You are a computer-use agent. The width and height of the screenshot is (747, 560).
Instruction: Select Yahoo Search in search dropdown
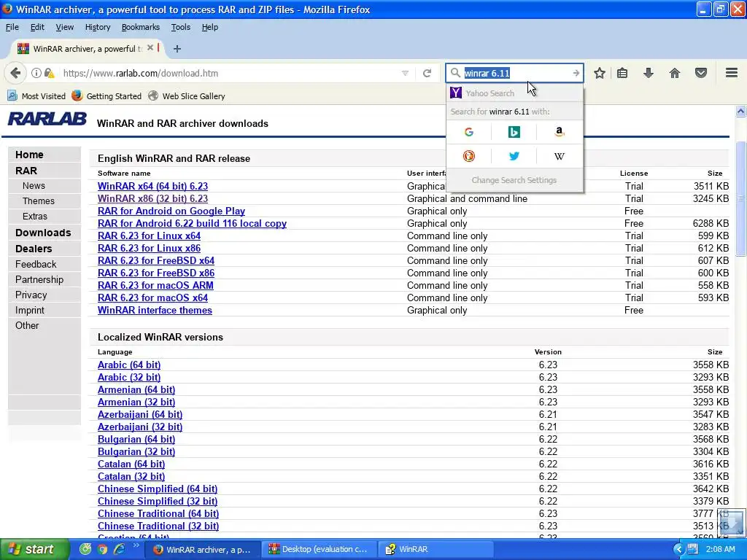pos(514,93)
